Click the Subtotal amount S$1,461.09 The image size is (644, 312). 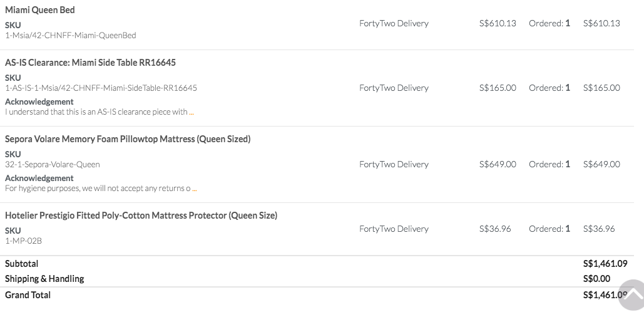605,264
